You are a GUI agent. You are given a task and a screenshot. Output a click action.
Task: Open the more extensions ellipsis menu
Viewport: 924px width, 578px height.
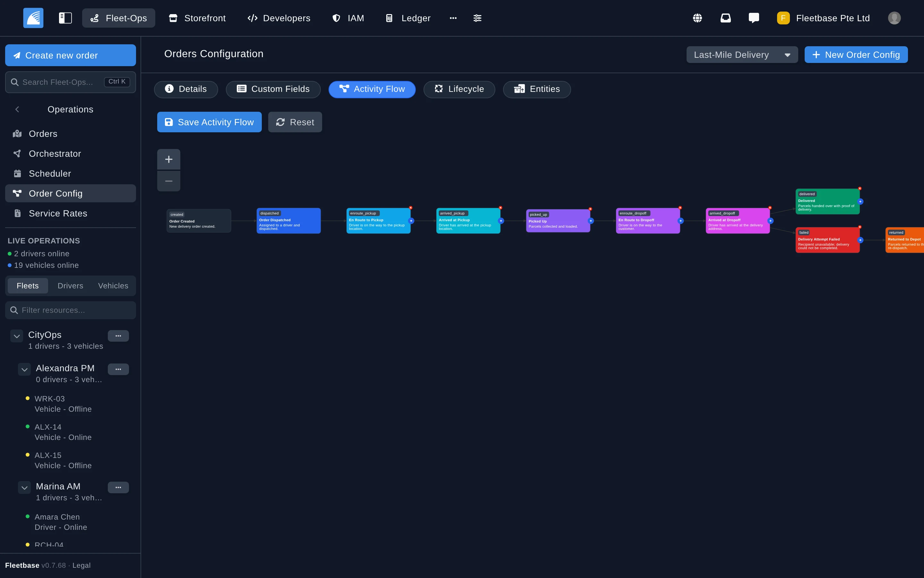click(x=453, y=18)
